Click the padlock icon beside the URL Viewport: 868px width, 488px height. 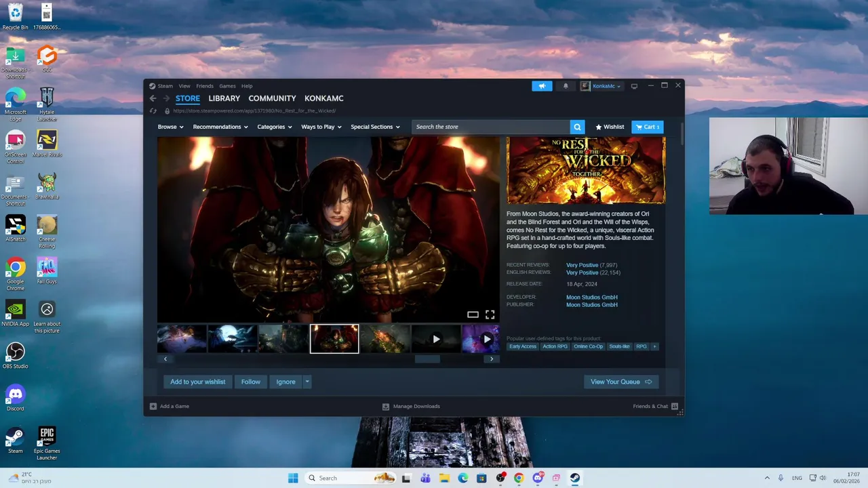click(167, 110)
